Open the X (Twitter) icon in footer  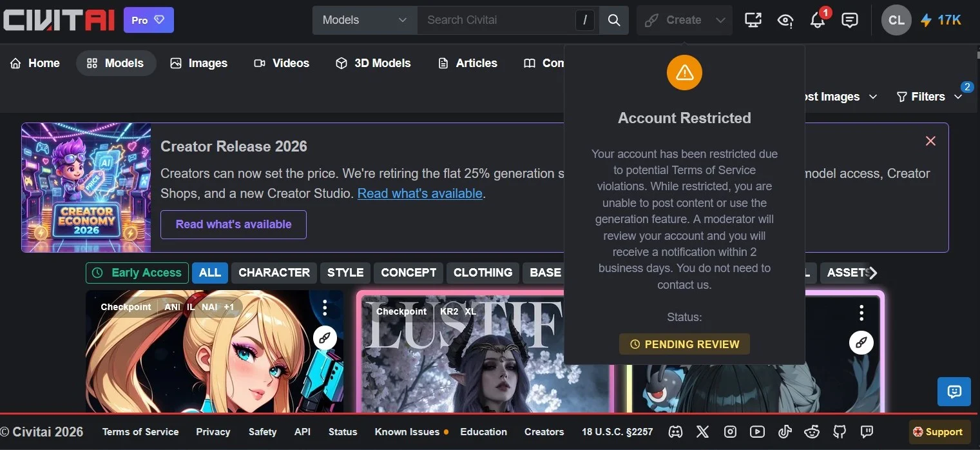(702, 432)
